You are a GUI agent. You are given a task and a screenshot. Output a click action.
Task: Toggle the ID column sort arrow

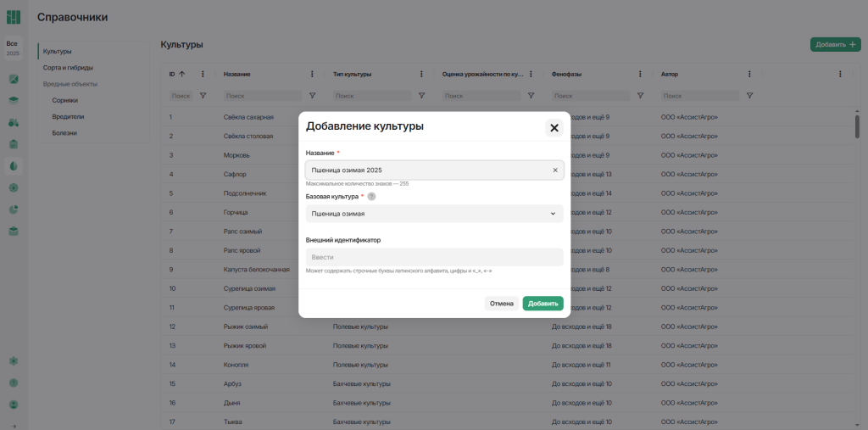pyautogui.click(x=181, y=74)
